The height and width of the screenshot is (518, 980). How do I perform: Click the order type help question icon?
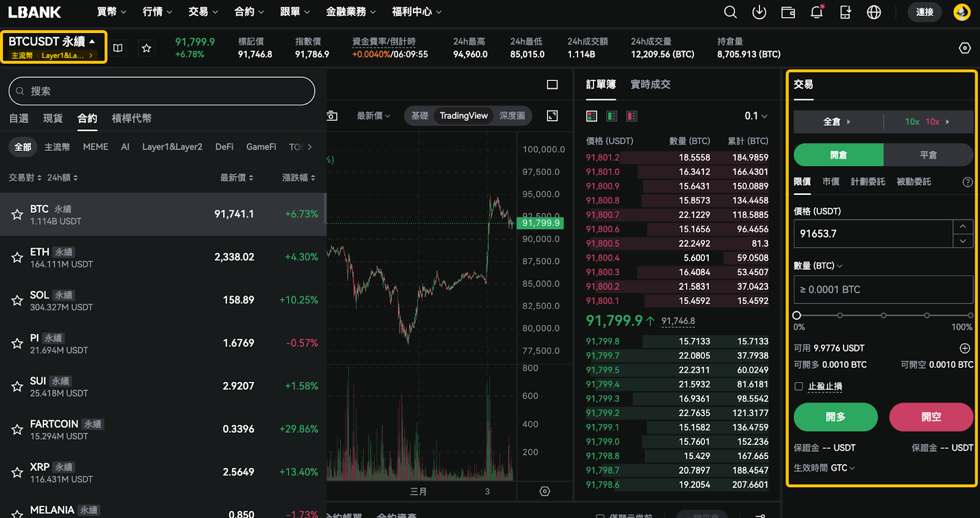[x=967, y=182]
